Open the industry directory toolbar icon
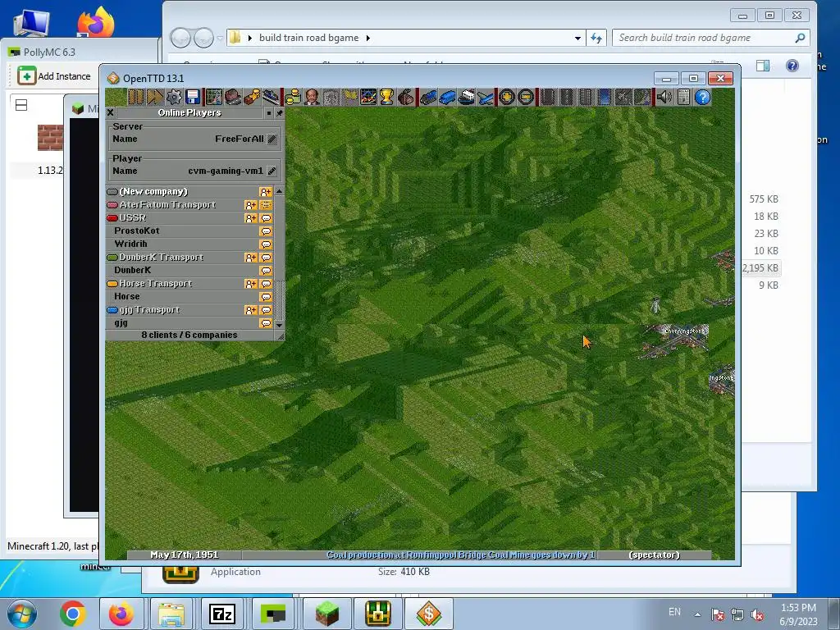840x630 pixels. 406,97
